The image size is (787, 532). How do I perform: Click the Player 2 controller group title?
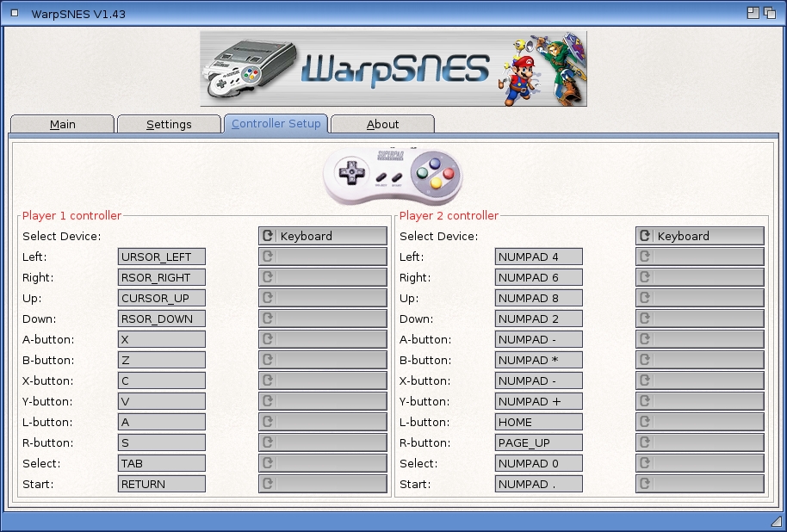[x=449, y=215]
